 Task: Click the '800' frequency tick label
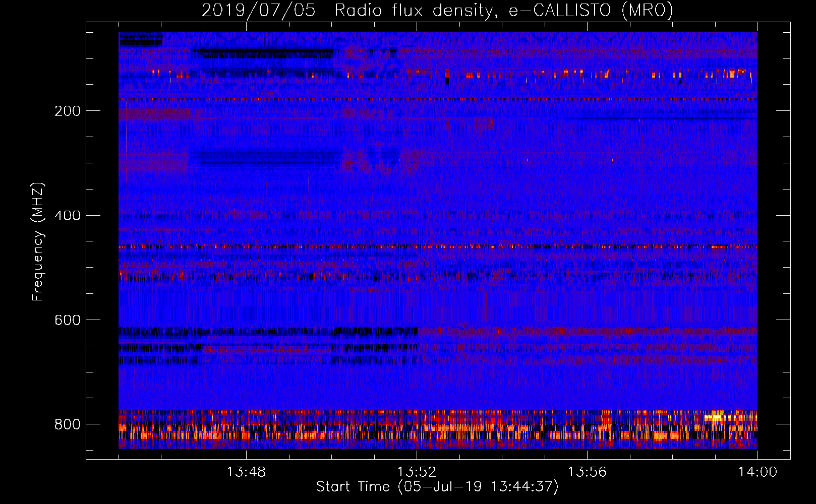pyautogui.click(x=68, y=424)
